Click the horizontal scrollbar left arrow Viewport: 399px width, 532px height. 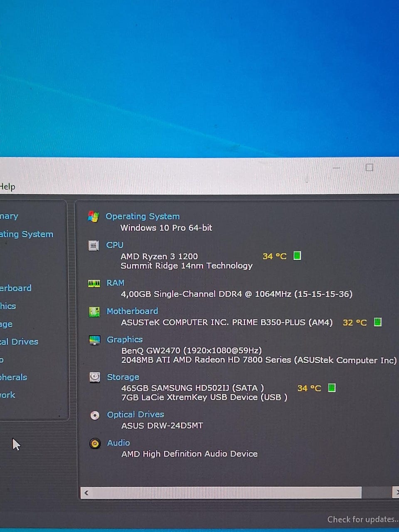click(x=86, y=493)
